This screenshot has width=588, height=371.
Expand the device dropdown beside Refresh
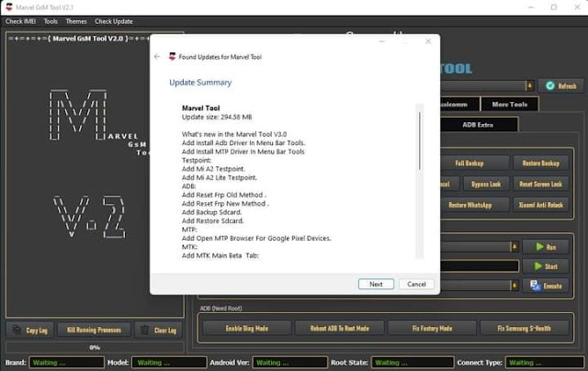tap(529, 85)
